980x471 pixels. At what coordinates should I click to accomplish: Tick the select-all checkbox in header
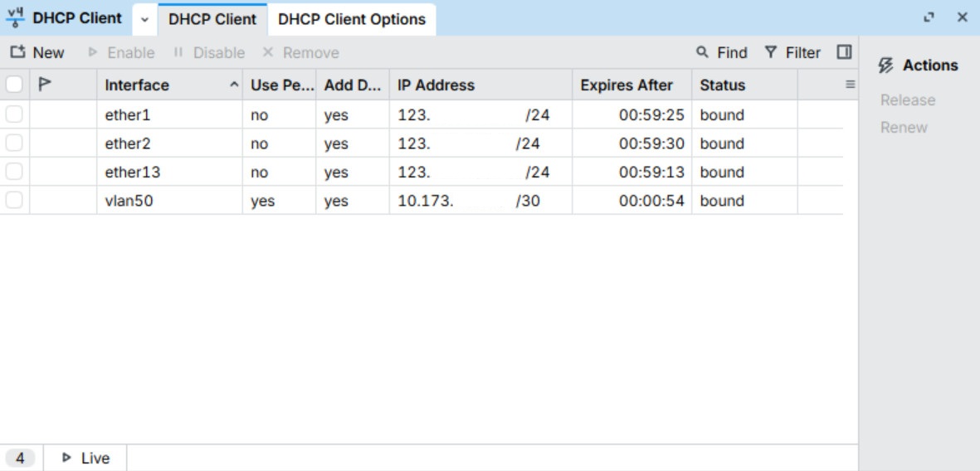[14, 85]
